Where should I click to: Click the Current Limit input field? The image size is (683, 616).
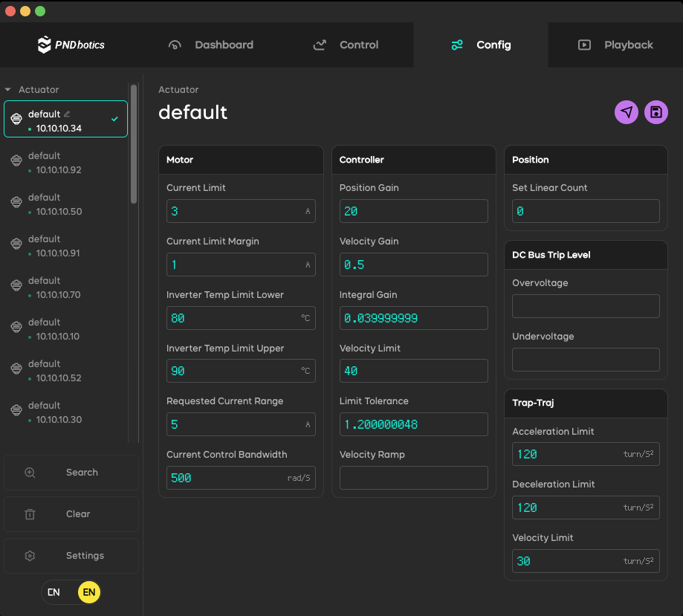pos(241,211)
